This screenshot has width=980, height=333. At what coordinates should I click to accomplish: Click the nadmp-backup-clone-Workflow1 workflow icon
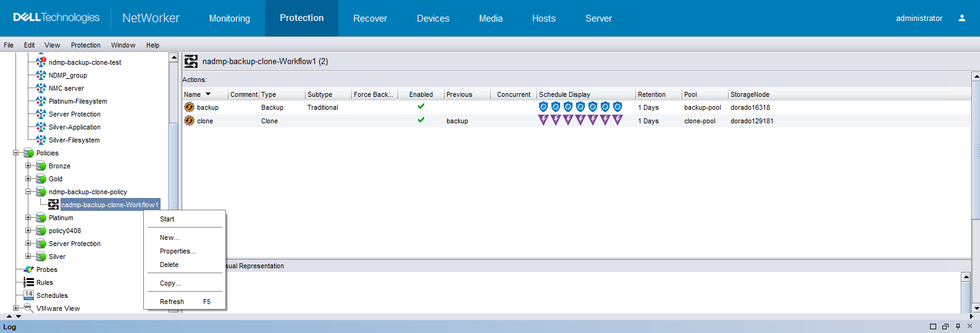point(54,204)
